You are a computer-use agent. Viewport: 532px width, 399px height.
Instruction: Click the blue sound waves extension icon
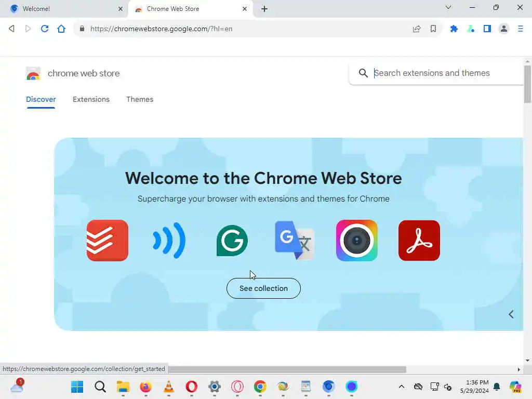(x=169, y=241)
